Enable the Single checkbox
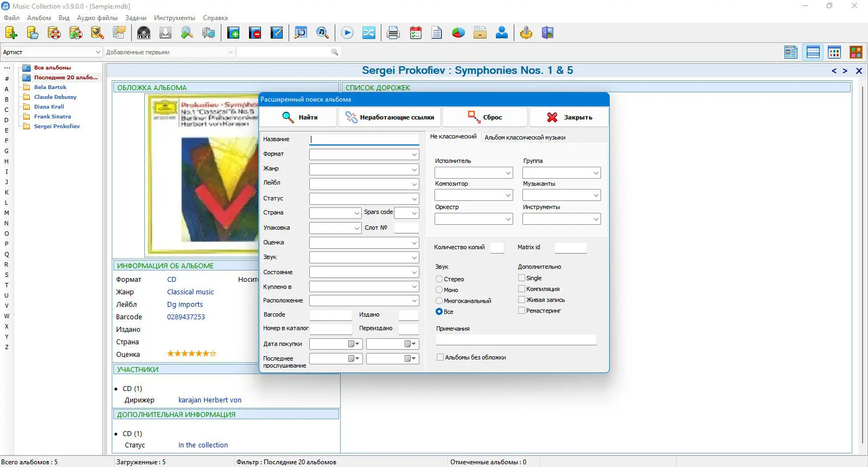This screenshot has width=868, height=467. [x=521, y=278]
